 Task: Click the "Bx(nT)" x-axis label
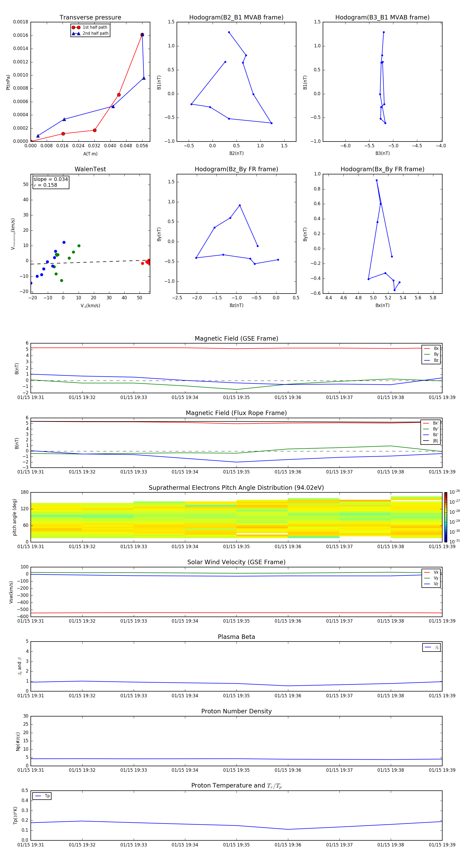coord(382,305)
